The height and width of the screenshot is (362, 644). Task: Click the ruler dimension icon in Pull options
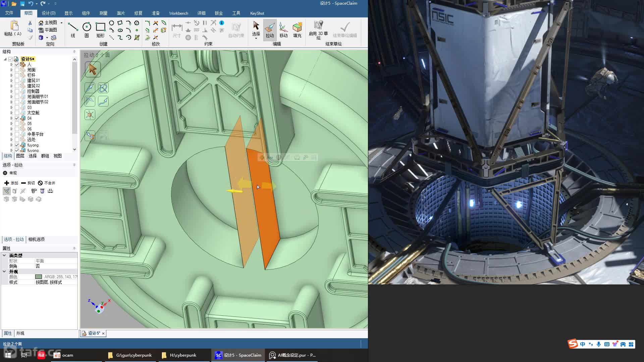click(x=50, y=191)
